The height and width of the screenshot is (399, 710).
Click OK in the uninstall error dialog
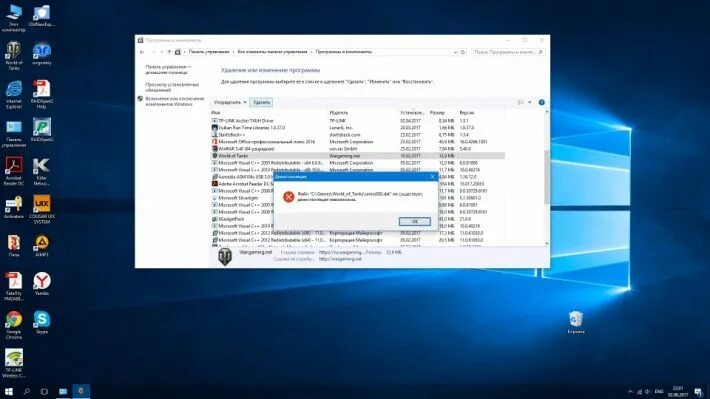pyautogui.click(x=414, y=221)
